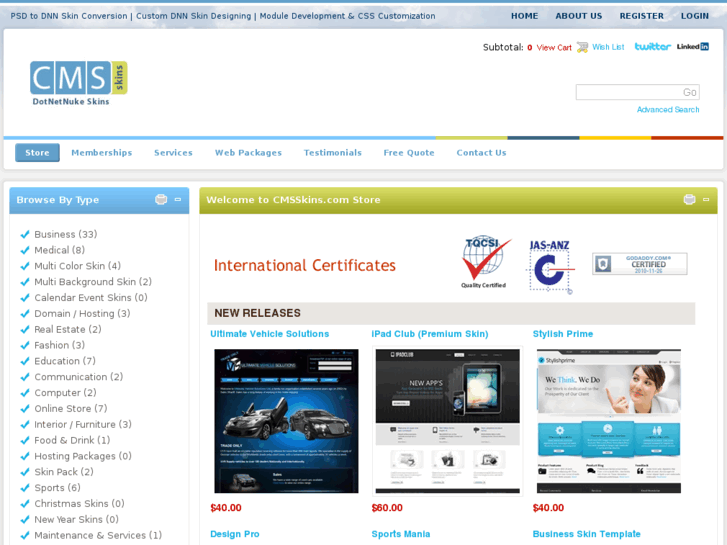Image resolution: width=727 pixels, height=545 pixels.
Task: Go to the Web Packages menu item
Action: (248, 153)
